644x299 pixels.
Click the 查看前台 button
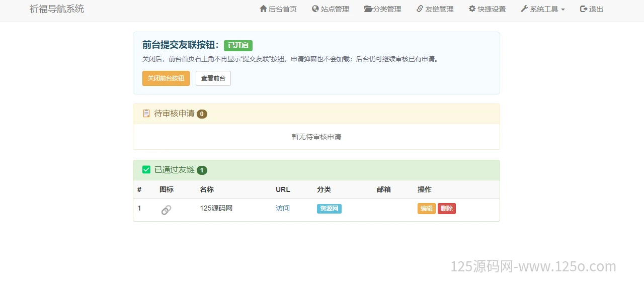(213, 78)
